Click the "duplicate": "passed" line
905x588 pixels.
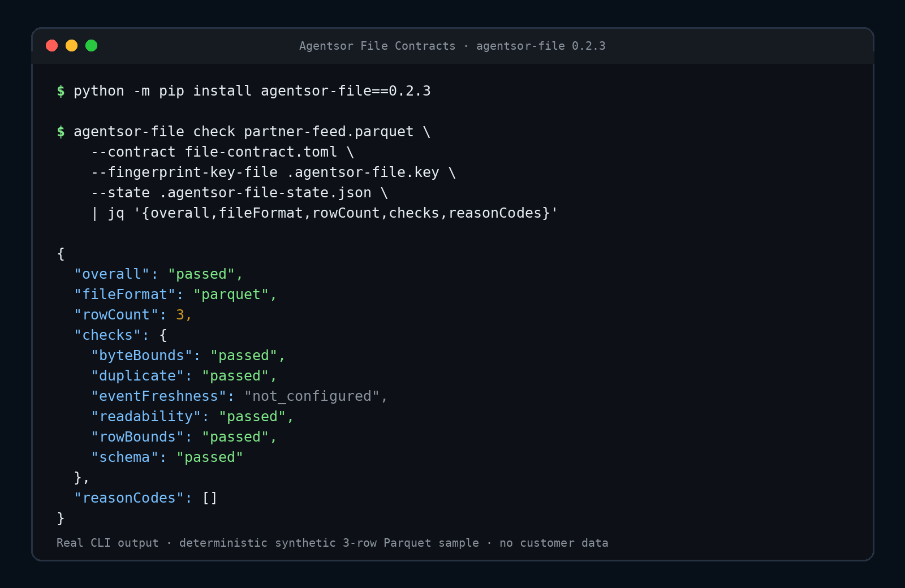click(184, 376)
